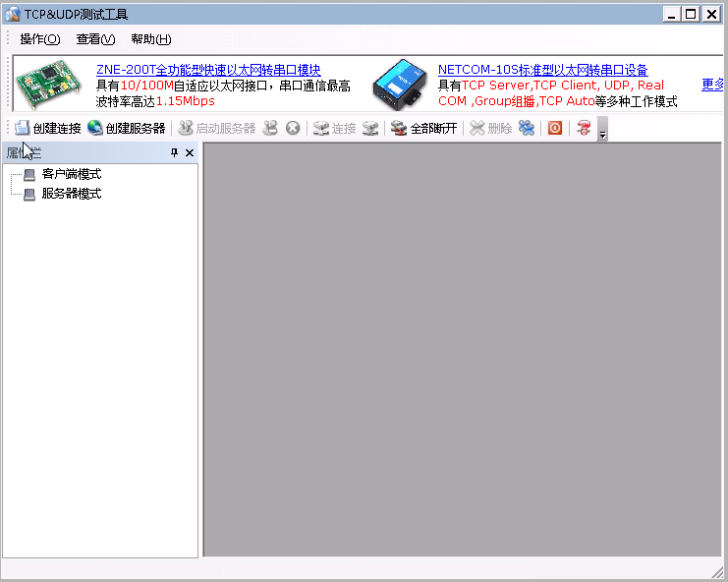Screen dimensions: 728x582
Task: Open the 帮助(H) menu
Action: [x=151, y=39]
